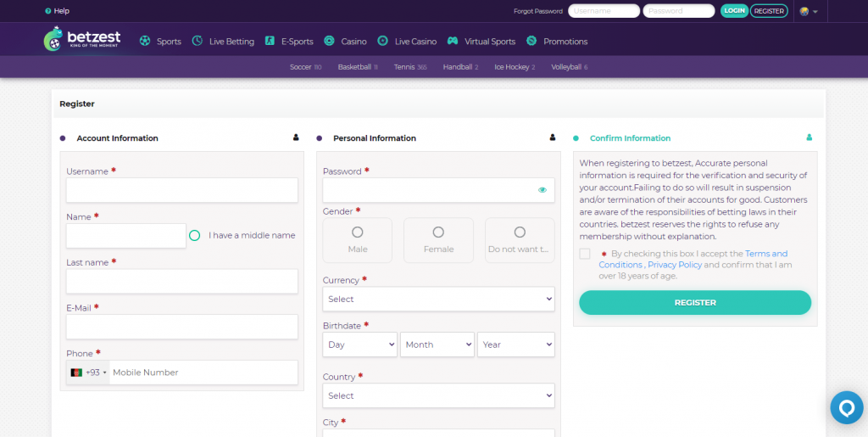Focus the header Username field
Image resolution: width=868 pixels, height=437 pixels.
tap(604, 11)
